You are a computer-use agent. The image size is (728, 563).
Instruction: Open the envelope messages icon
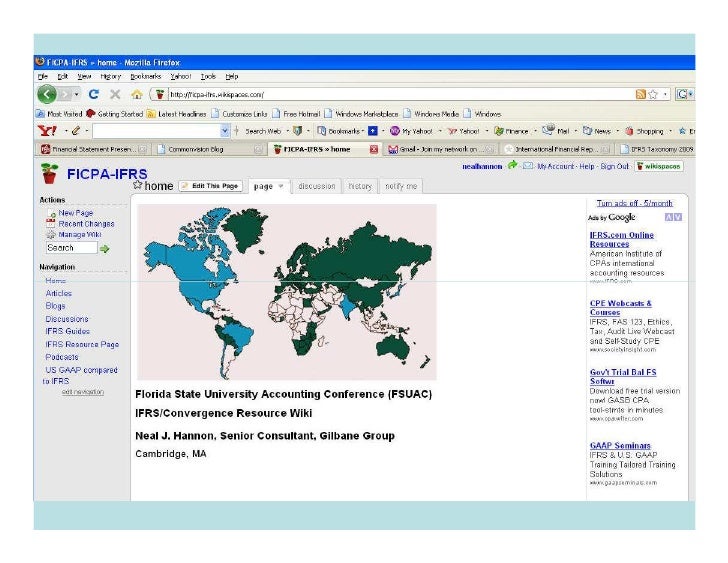(x=528, y=166)
